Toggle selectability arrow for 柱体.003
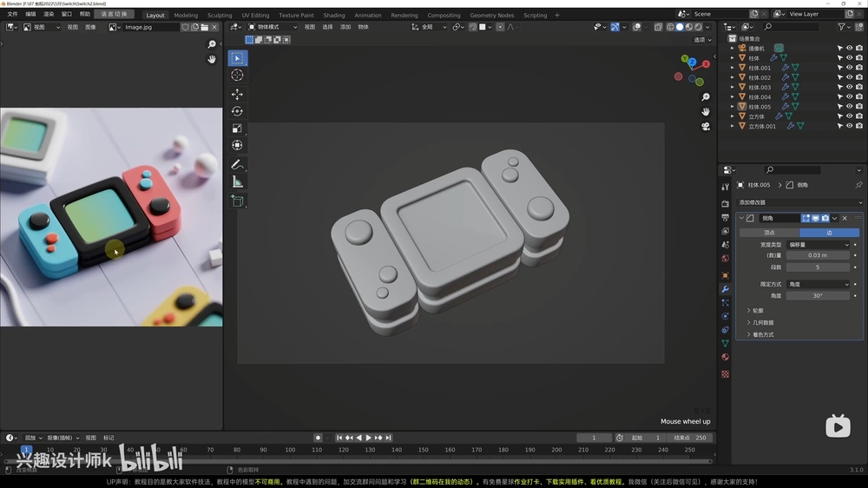868x488 pixels. [840, 87]
